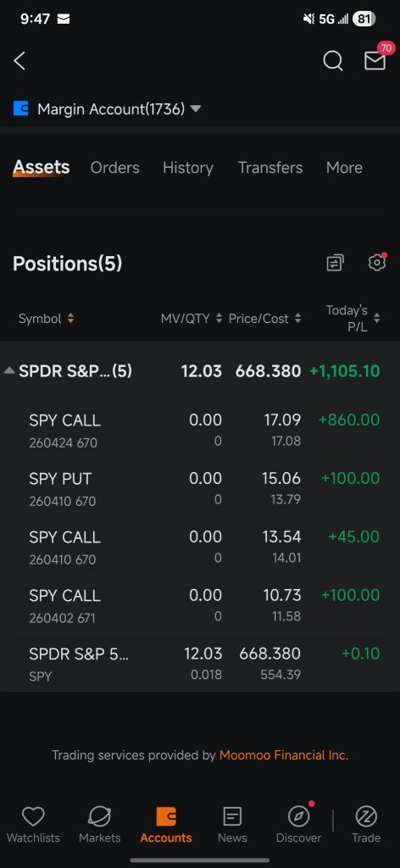Image resolution: width=400 pixels, height=868 pixels.
Task: Go to Watchlists heart icon
Action: pyautogui.click(x=33, y=816)
